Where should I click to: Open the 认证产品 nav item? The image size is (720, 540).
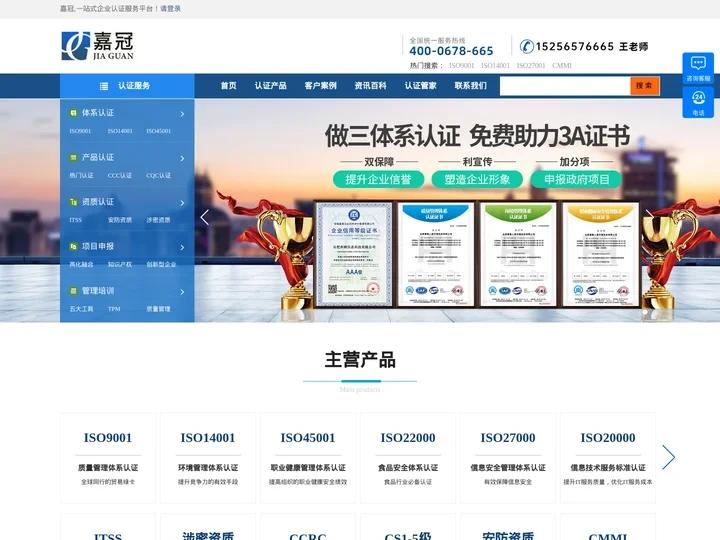270,86
